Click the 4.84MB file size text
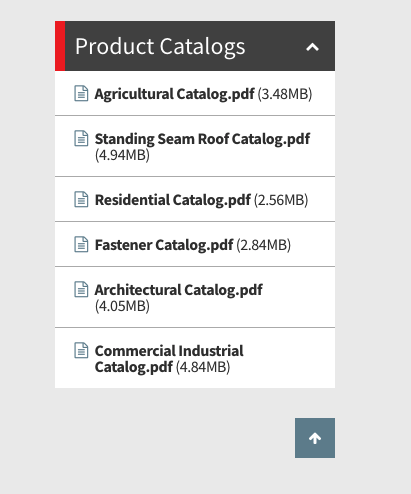 coord(203,367)
